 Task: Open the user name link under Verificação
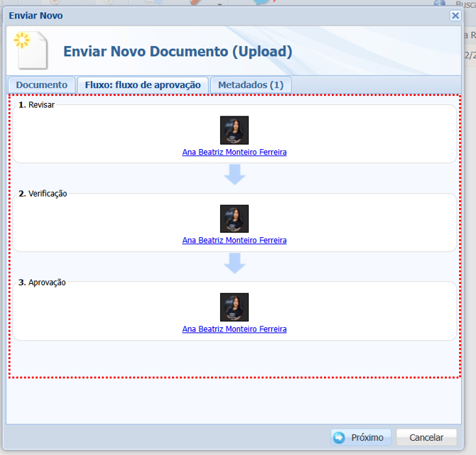coord(234,241)
